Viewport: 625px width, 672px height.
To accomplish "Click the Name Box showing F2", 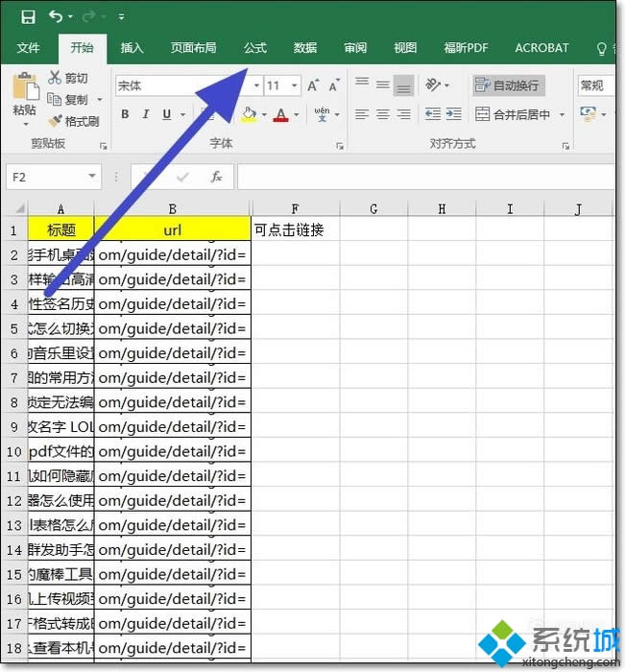I will pyautogui.click(x=46, y=177).
